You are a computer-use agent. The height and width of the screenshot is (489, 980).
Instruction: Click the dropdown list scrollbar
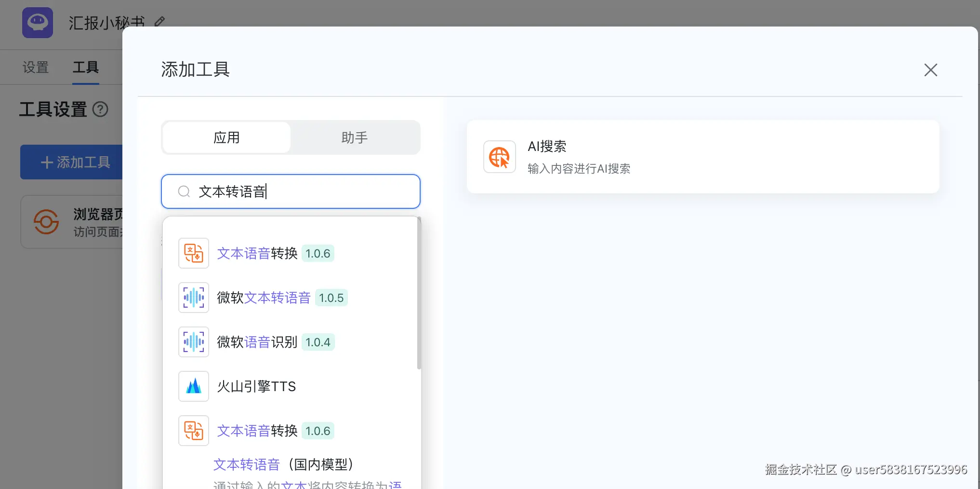pyautogui.click(x=419, y=293)
